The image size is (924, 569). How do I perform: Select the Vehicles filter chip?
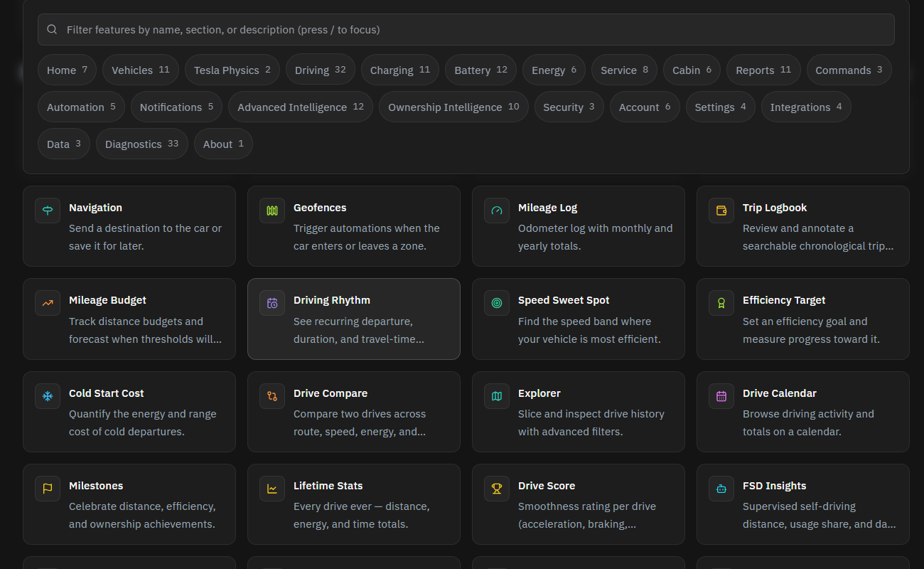click(x=141, y=70)
